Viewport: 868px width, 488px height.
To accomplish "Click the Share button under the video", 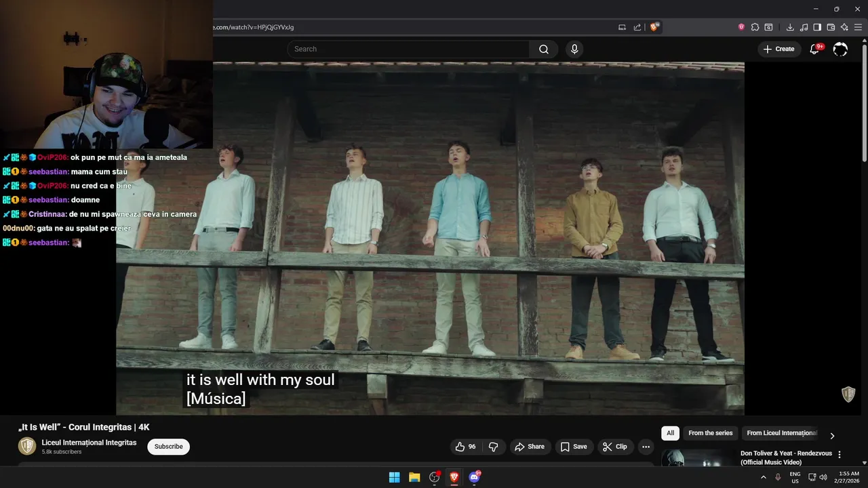I will click(530, 447).
